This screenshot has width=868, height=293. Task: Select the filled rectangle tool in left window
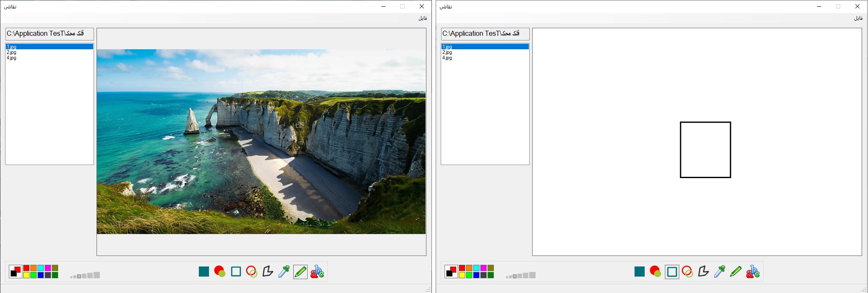point(204,272)
